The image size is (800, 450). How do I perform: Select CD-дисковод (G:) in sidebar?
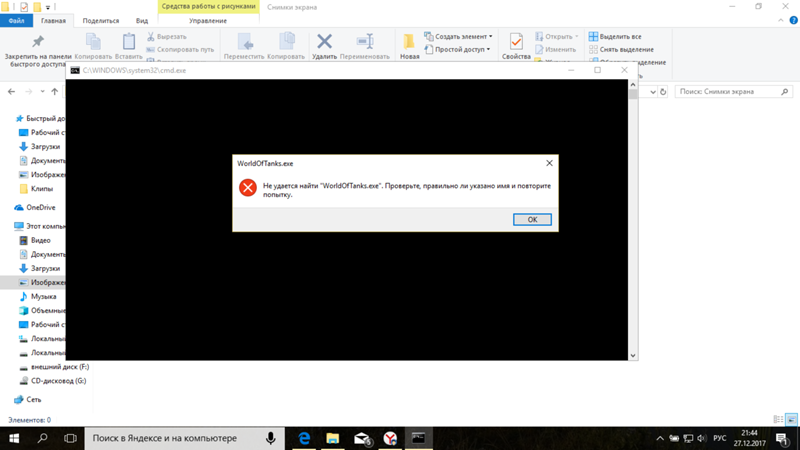coord(53,381)
